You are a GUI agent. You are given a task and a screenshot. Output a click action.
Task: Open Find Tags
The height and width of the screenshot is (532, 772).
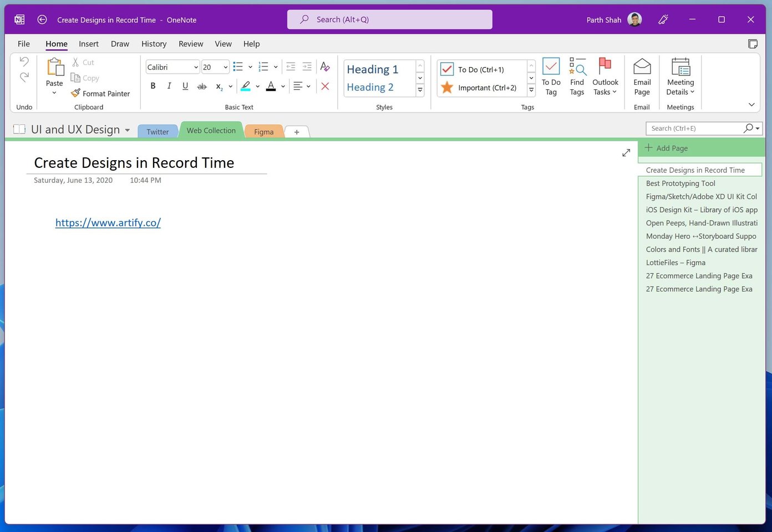tap(577, 76)
